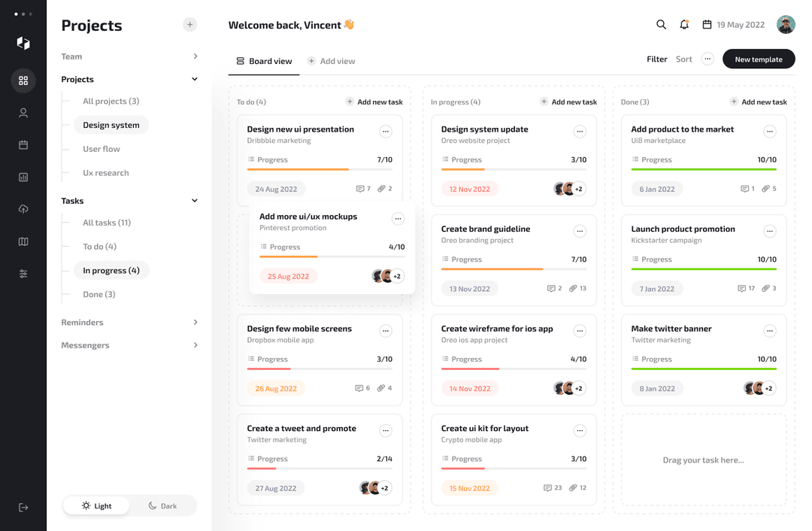The height and width of the screenshot is (531, 812).
Task: Click the New template button
Action: point(759,59)
